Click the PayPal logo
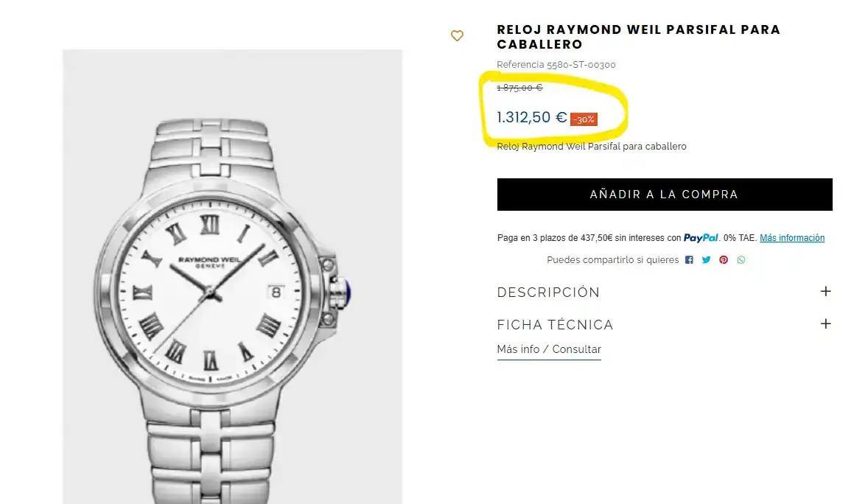This screenshot has height=504, width=854. click(x=701, y=238)
